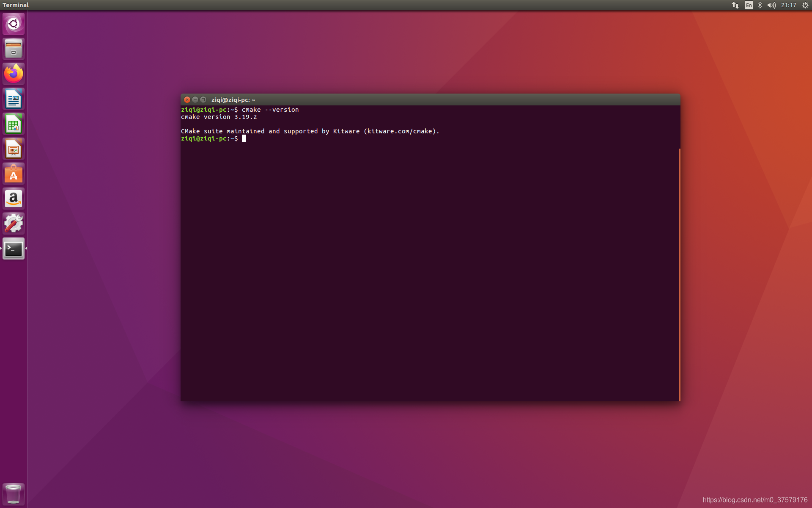Open the network connections indicator
Viewport: 812px width, 508px height.
pyautogui.click(x=735, y=5)
